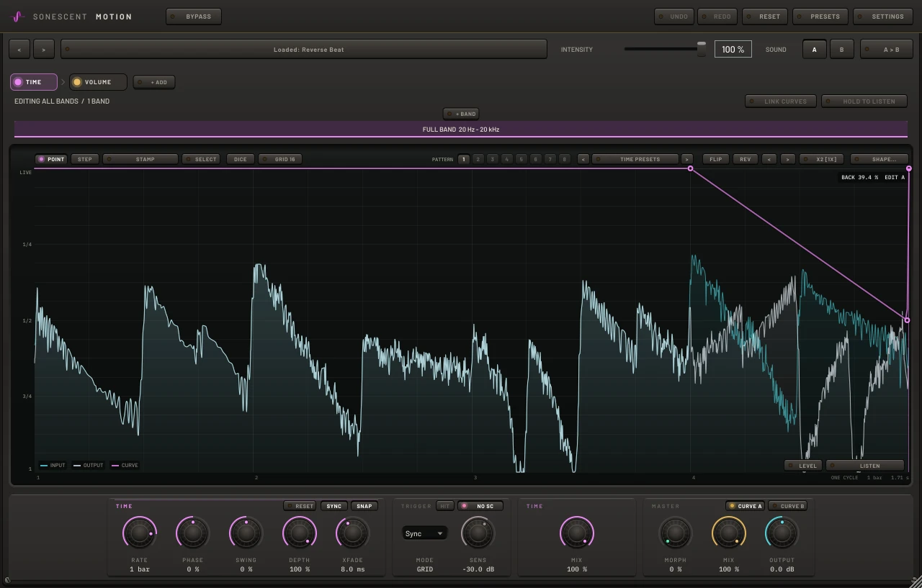Click the Reset button in top bar
Image resolution: width=922 pixels, height=588 pixels.
click(764, 16)
